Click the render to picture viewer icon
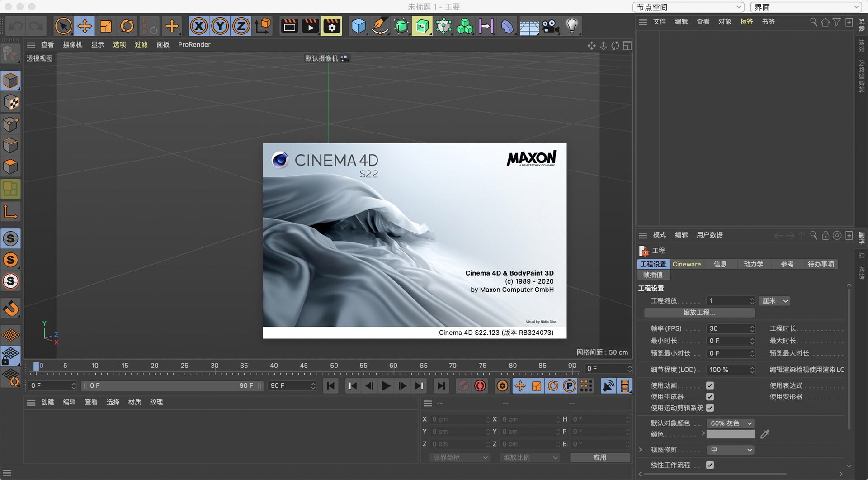 pyautogui.click(x=310, y=26)
